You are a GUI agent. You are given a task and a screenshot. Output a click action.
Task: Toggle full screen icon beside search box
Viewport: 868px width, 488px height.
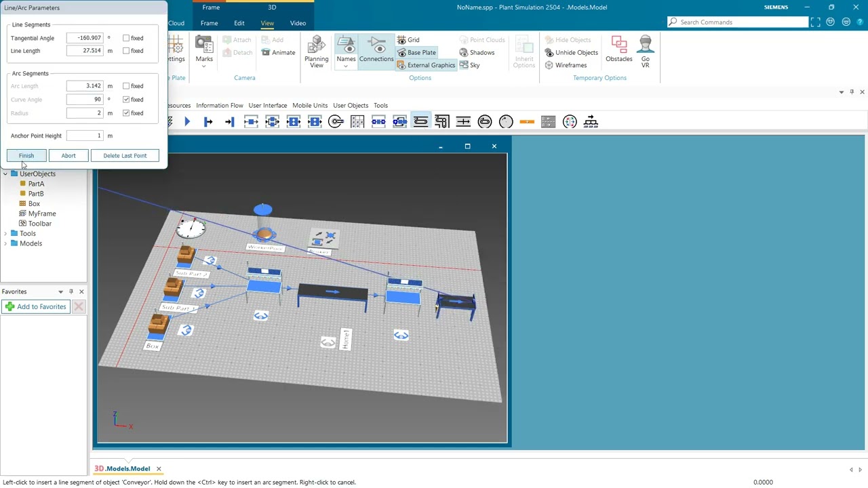point(816,22)
